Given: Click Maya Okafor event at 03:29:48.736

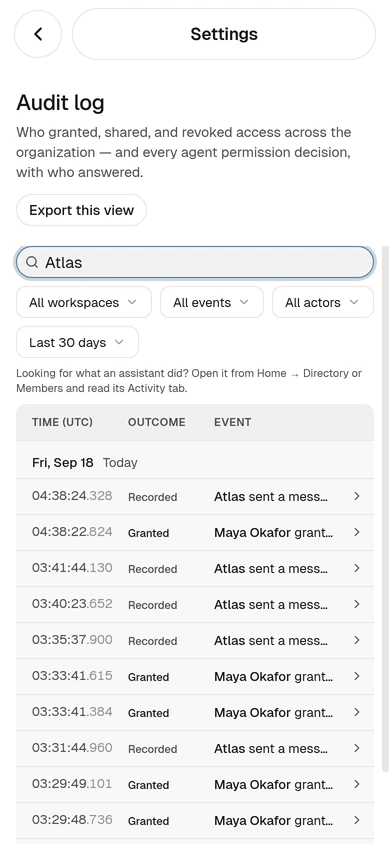Looking at the screenshot, I should click(273, 821).
